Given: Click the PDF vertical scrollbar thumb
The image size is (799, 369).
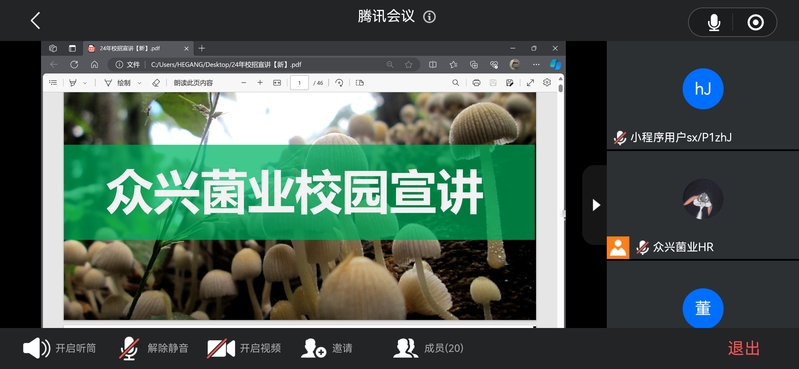Looking at the screenshot, I should (x=561, y=88).
